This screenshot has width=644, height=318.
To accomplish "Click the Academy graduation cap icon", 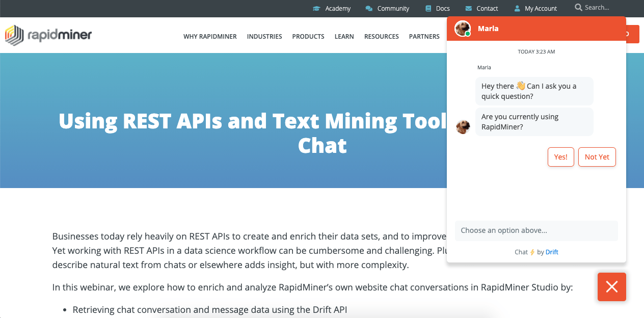I will click(316, 9).
